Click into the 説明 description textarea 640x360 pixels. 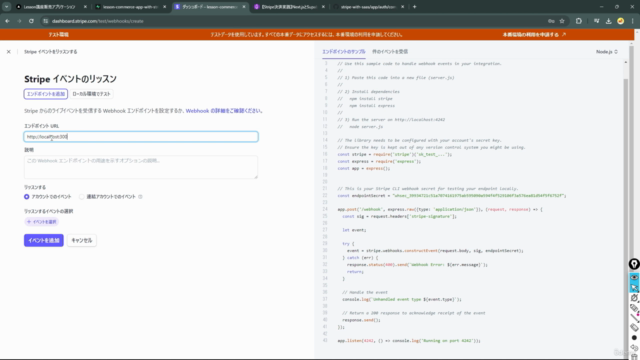coord(141,167)
